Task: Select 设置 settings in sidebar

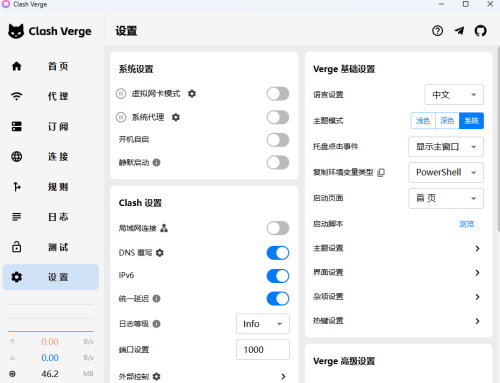Action: tap(51, 277)
